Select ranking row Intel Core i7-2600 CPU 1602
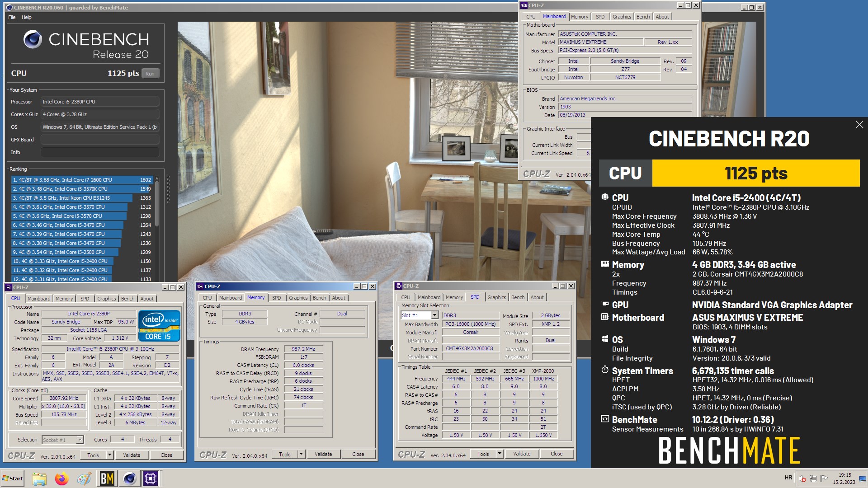The height and width of the screenshot is (488, 868). tap(82, 180)
